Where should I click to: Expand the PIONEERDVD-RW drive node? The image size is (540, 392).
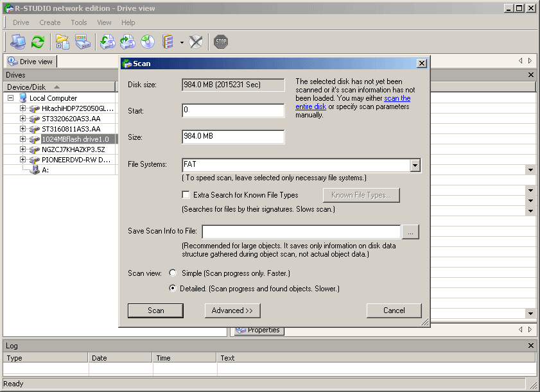[22, 159]
